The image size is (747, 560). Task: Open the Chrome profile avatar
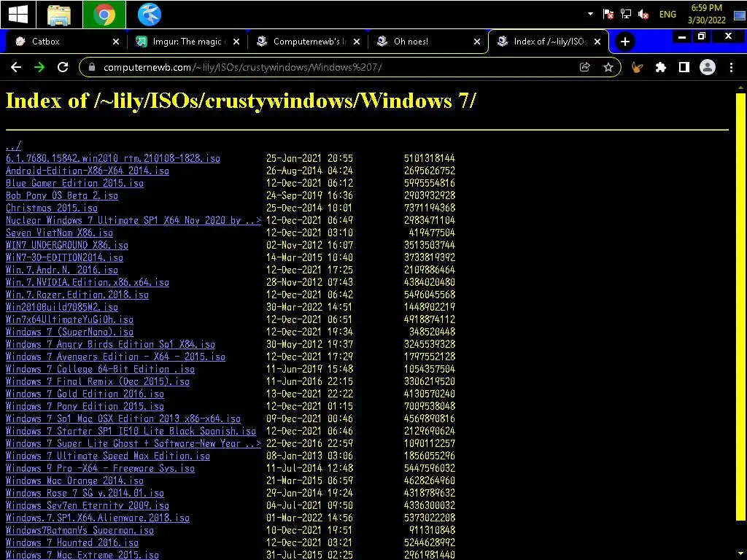pyautogui.click(x=708, y=67)
